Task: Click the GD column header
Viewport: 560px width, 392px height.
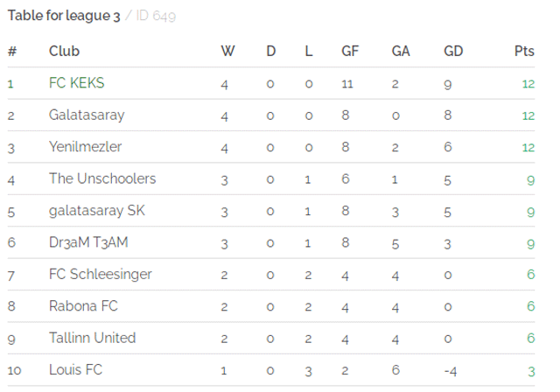Action: (x=453, y=51)
